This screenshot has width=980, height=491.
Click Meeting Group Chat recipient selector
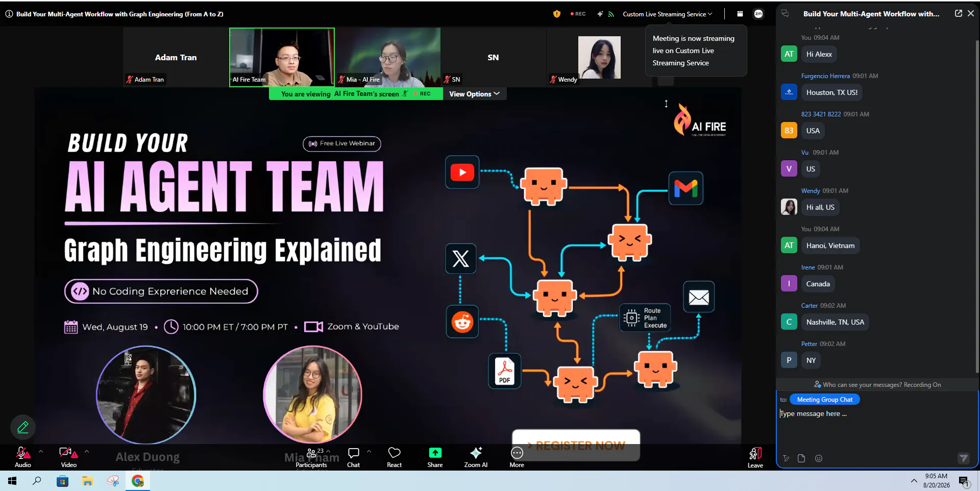[x=824, y=400]
